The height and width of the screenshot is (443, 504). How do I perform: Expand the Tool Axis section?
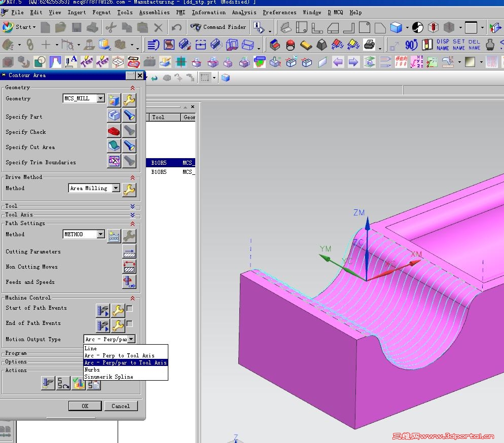point(132,215)
